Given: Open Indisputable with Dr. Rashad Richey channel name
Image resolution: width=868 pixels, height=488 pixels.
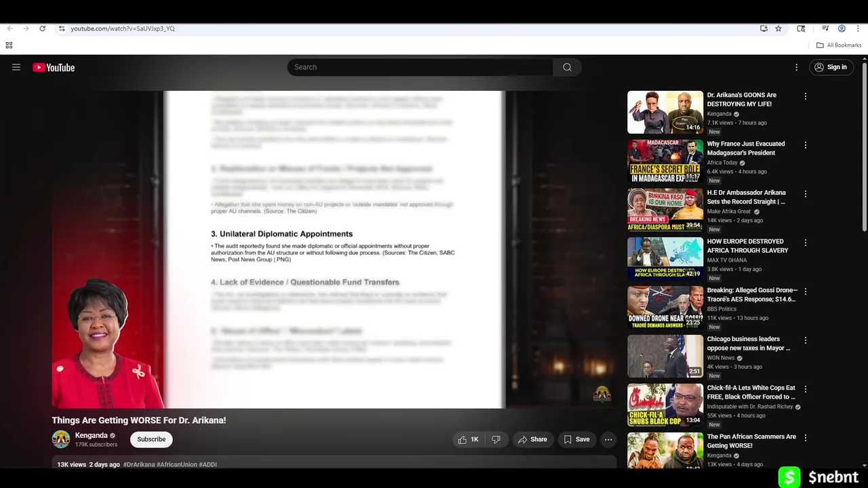Looking at the screenshot, I should click(750, 407).
